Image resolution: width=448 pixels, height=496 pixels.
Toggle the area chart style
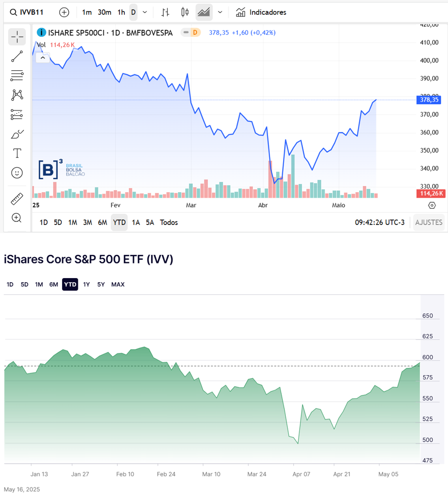[x=204, y=12]
